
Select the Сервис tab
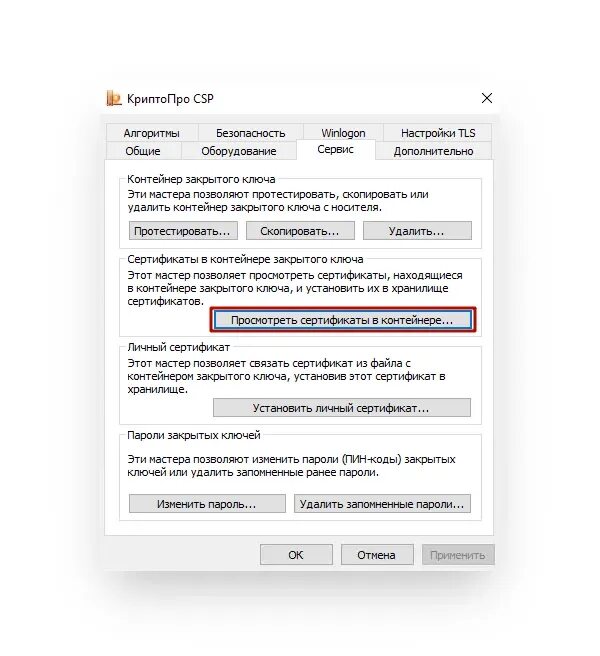336,150
